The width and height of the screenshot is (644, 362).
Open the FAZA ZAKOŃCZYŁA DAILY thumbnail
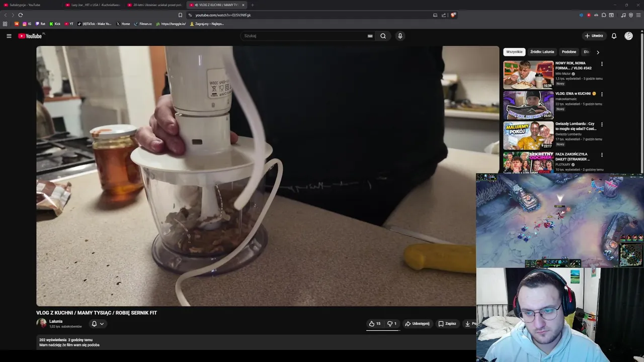(x=528, y=162)
